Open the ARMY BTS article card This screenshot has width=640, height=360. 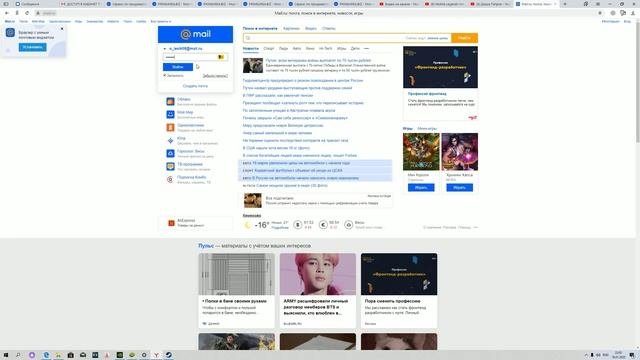click(318, 291)
